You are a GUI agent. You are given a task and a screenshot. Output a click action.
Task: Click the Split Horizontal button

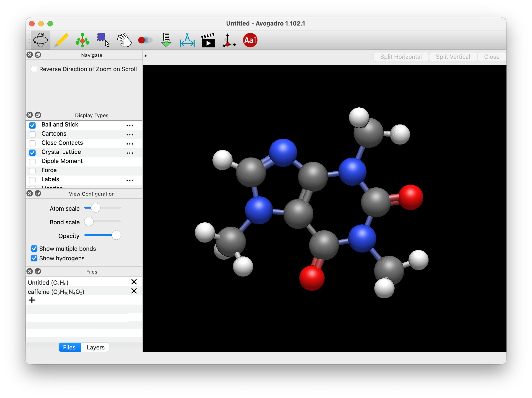tap(401, 57)
